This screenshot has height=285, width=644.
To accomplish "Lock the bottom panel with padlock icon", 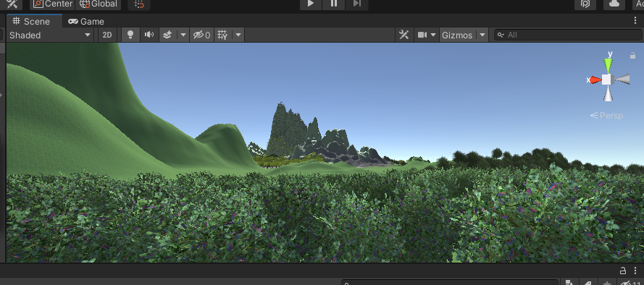I will click(623, 271).
